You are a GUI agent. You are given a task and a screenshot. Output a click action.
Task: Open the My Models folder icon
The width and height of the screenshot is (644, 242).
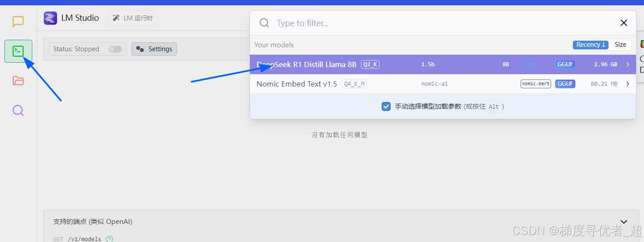tap(18, 80)
